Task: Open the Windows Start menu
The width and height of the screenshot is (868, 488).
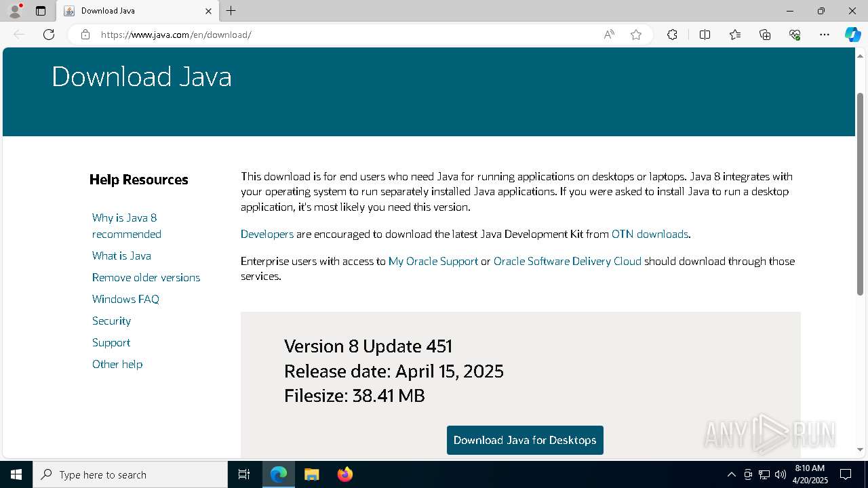Action: pos(16,474)
